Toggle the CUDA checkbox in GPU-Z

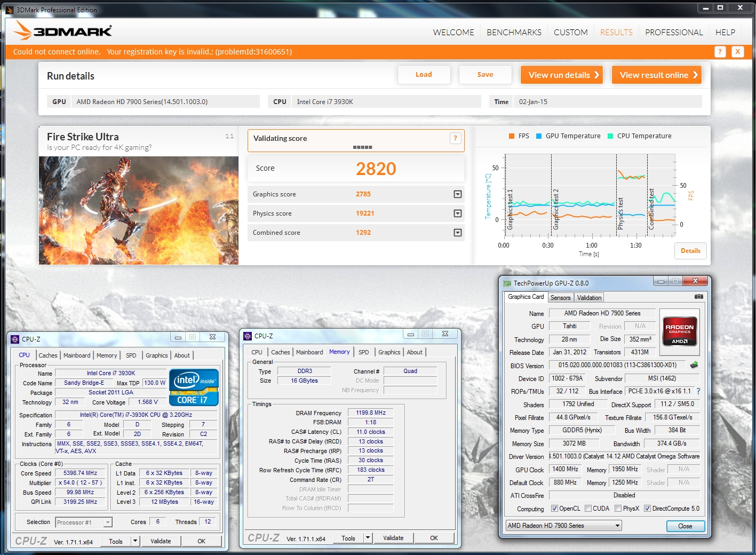pos(588,509)
